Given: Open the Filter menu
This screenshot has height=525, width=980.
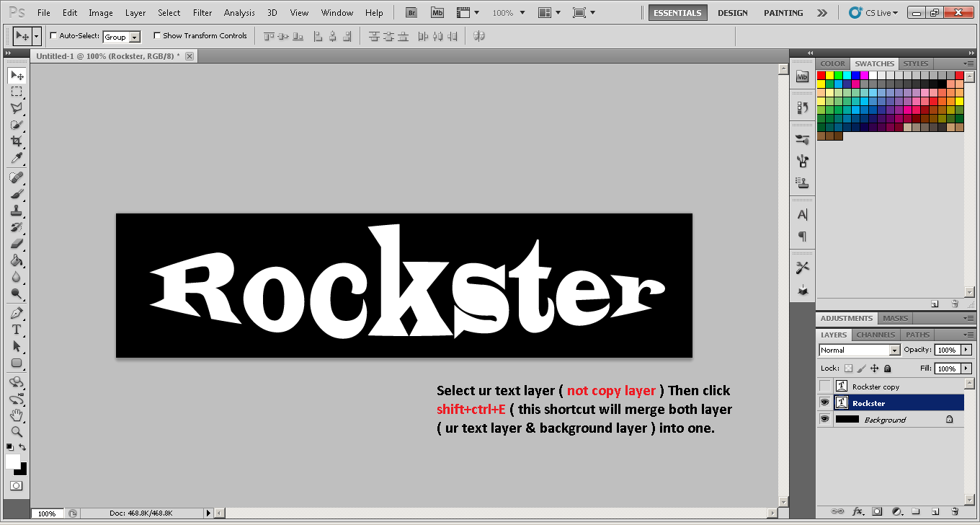Looking at the screenshot, I should pos(202,13).
